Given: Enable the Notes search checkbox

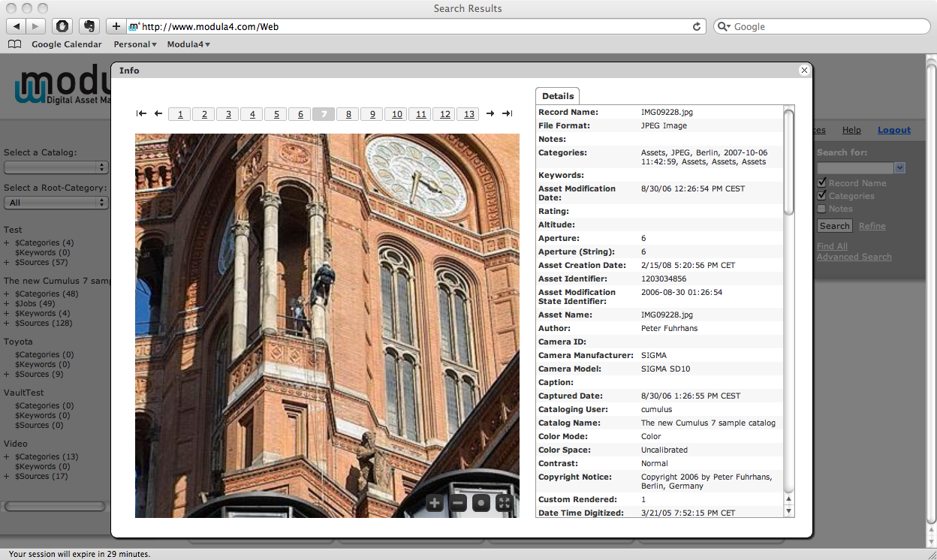Looking at the screenshot, I should click(x=822, y=209).
